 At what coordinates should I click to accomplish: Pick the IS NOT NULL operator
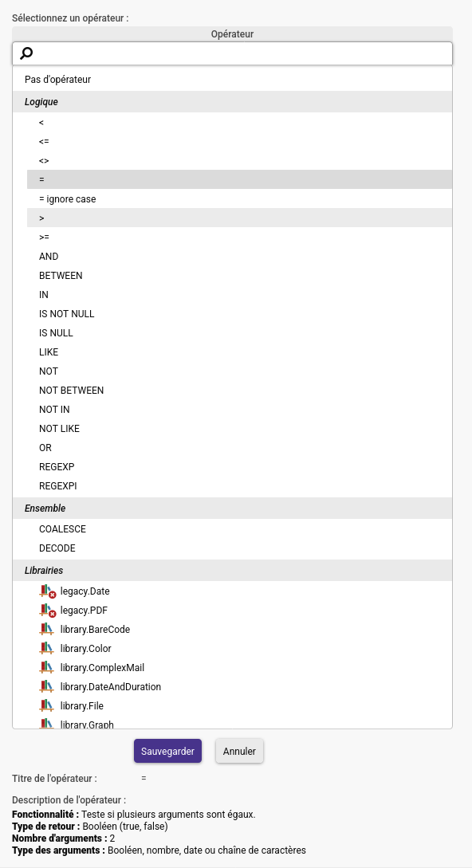click(239, 314)
